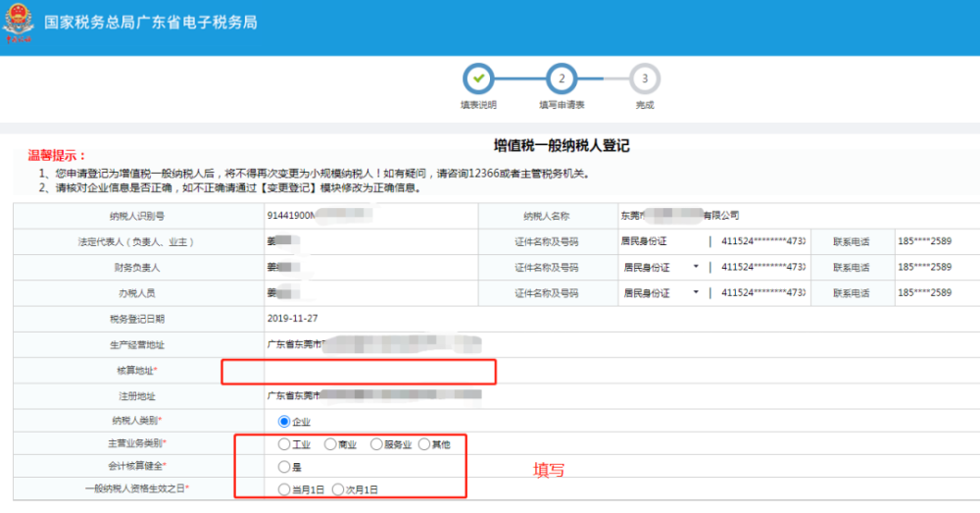Select 次月1日 as effective date
980x513 pixels.
point(338,489)
